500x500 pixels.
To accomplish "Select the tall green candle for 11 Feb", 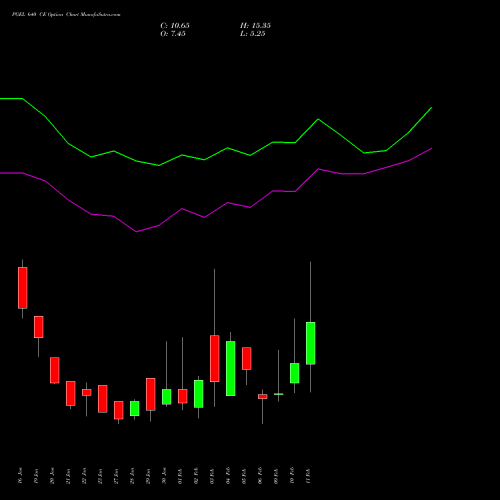I will [x=311, y=343].
